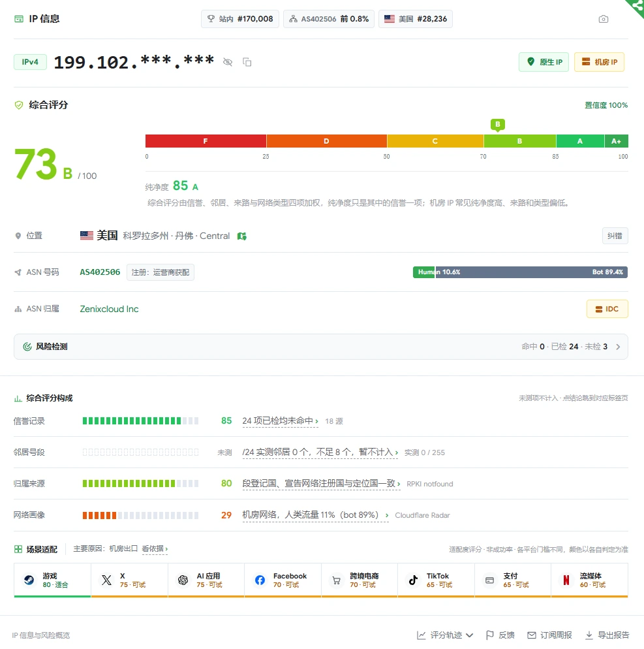The image size is (644, 649).
Task: Expand 段登记国、宣告网络注册国 details
Action: point(322,484)
